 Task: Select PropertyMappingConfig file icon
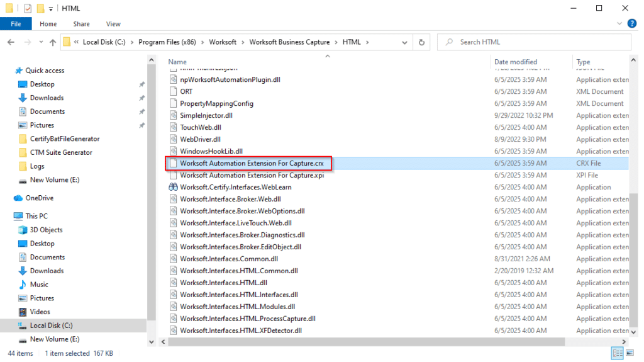[x=174, y=103]
